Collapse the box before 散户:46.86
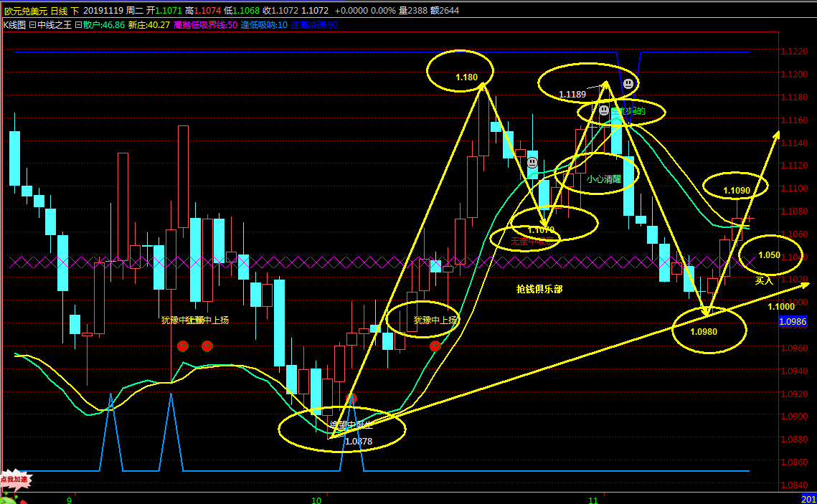Image resolution: width=817 pixels, height=504 pixels. (x=78, y=25)
